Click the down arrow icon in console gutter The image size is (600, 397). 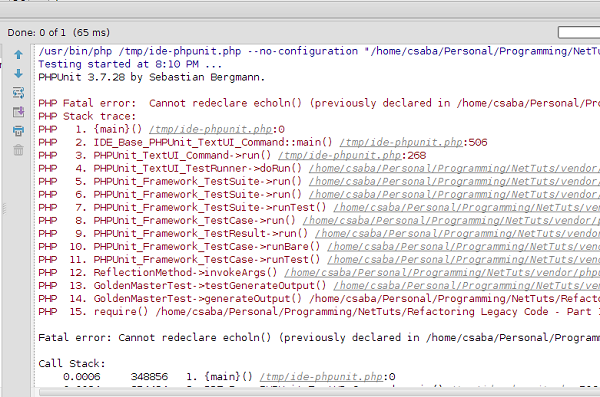[18, 74]
